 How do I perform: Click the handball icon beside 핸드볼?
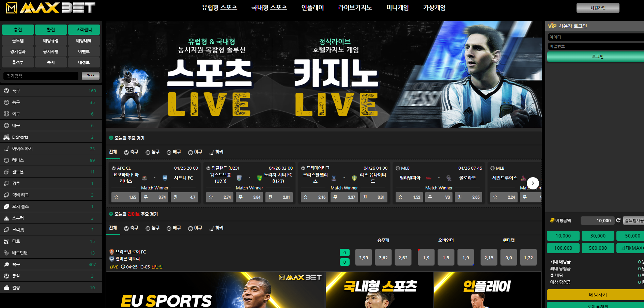tap(6, 172)
